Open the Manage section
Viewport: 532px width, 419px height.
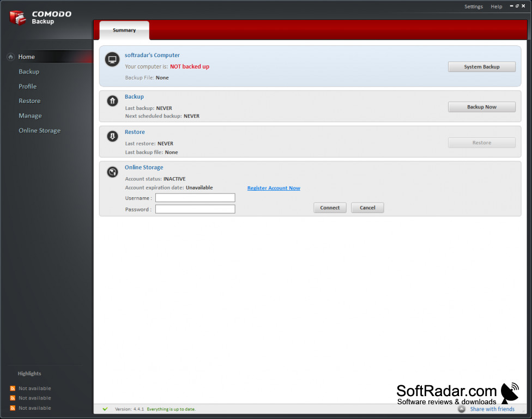tap(30, 116)
